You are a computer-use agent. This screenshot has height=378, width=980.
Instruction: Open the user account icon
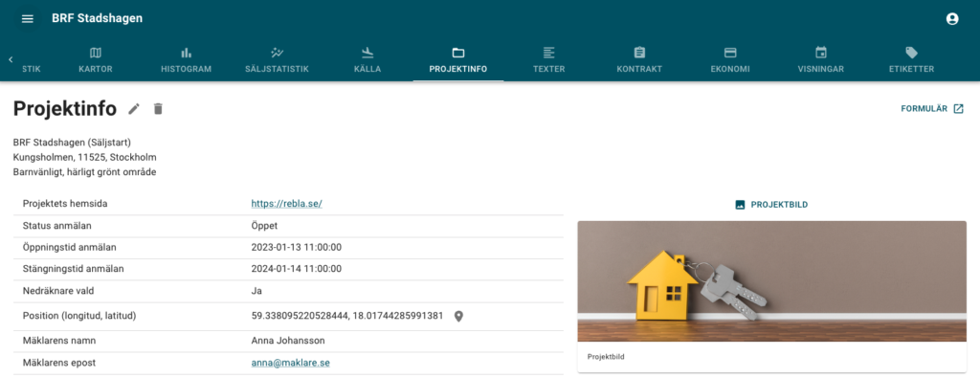tap(952, 19)
